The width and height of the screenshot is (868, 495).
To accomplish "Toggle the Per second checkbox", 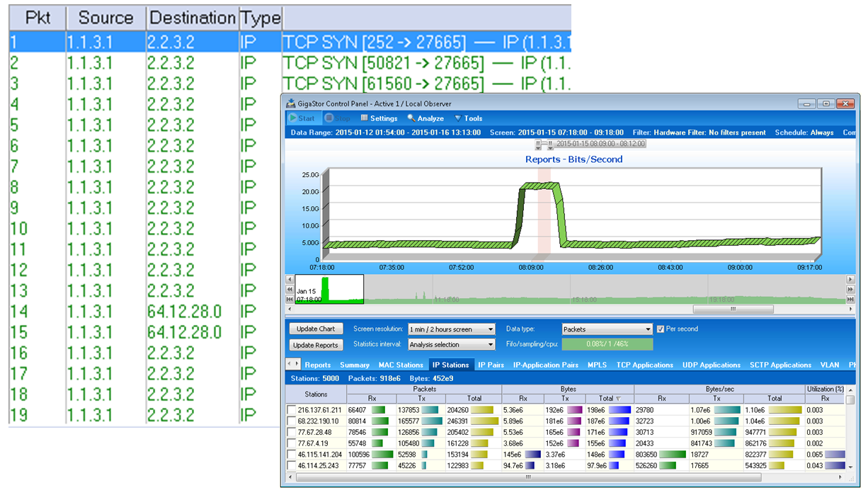I will click(x=661, y=329).
